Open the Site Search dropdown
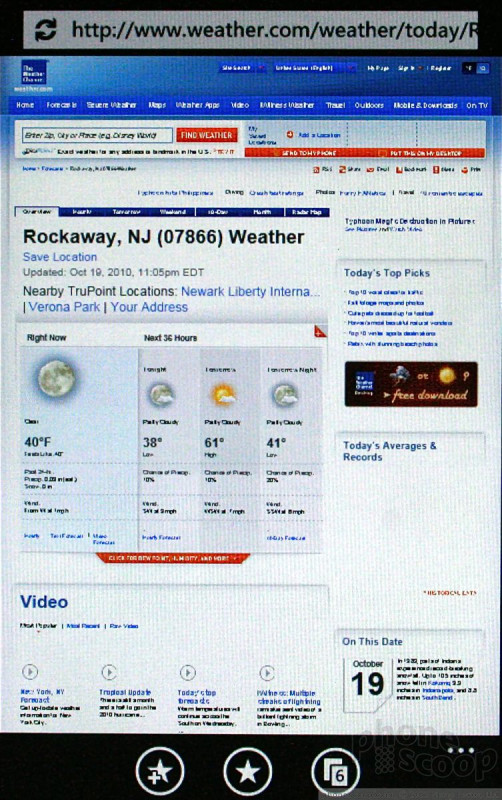The width and height of the screenshot is (502, 800). 243,68
